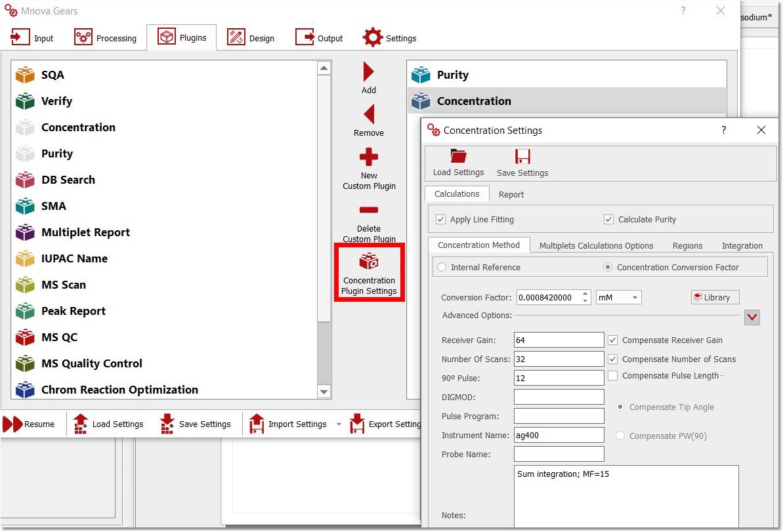The width and height of the screenshot is (783, 532).
Task: Click the MS QC plugin icon
Action: pos(25,337)
